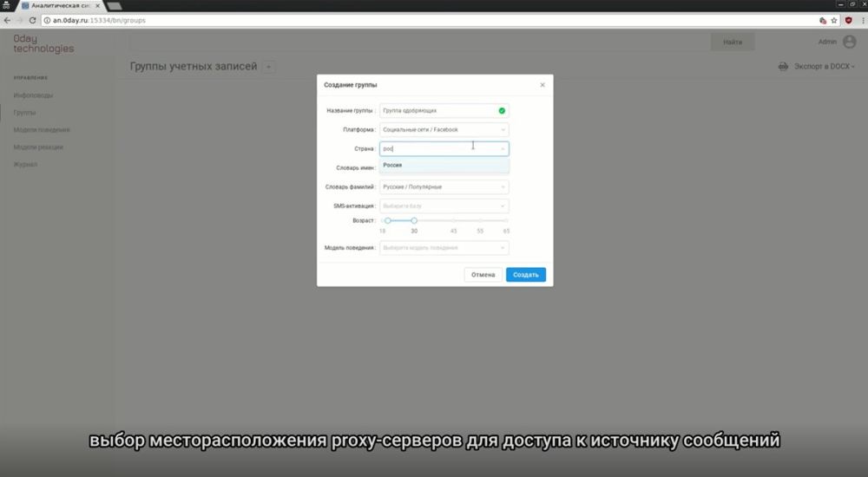The height and width of the screenshot is (477, 868).
Task: Bookmark the page using the star icon
Action: (834, 19)
